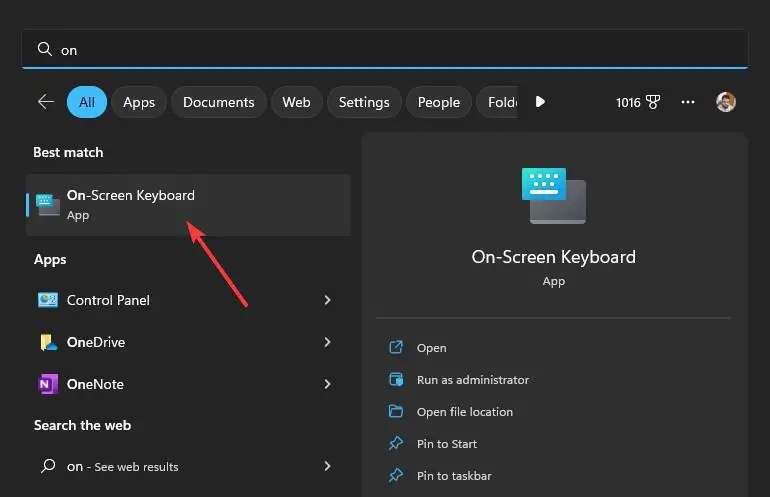Click the OneDrive icon
770x497 pixels.
coord(48,342)
